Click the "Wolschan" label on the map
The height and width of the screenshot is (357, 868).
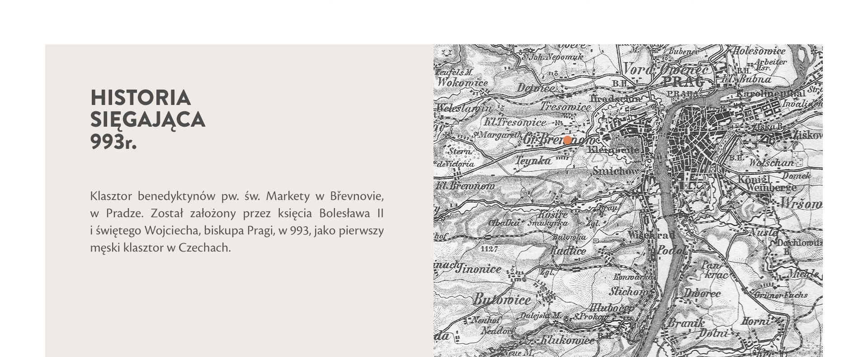[x=771, y=162]
